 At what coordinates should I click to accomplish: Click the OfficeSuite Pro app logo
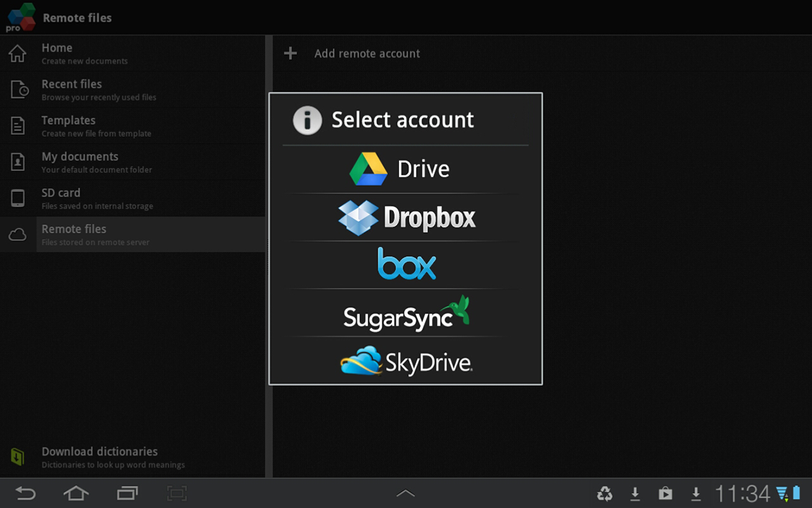click(x=20, y=18)
